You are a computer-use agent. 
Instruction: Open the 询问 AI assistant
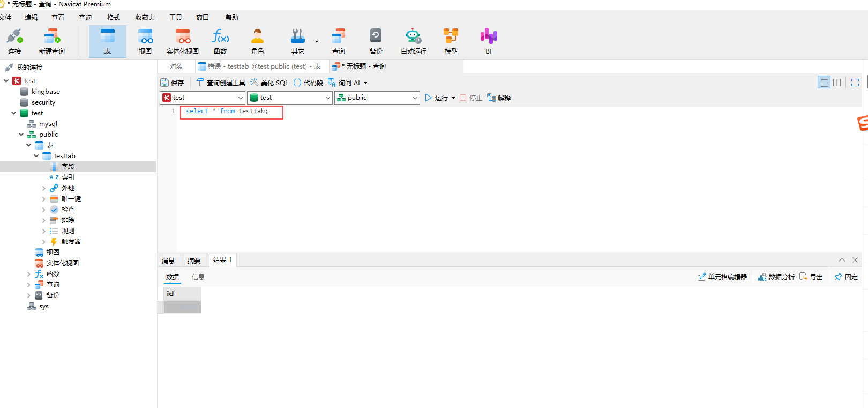click(x=344, y=83)
